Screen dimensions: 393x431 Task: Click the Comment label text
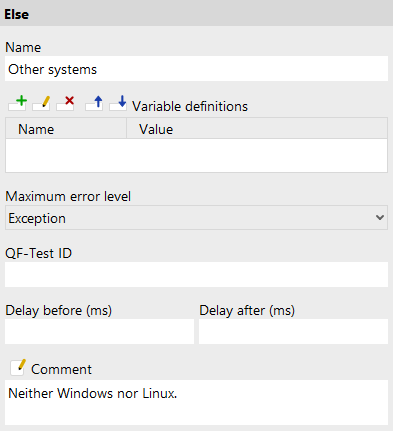(61, 369)
